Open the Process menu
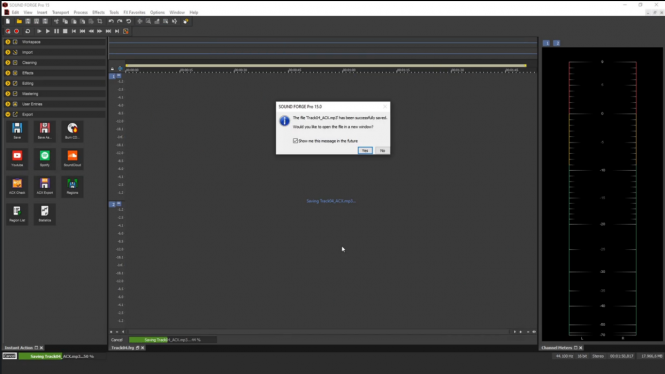 (x=80, y=12)
